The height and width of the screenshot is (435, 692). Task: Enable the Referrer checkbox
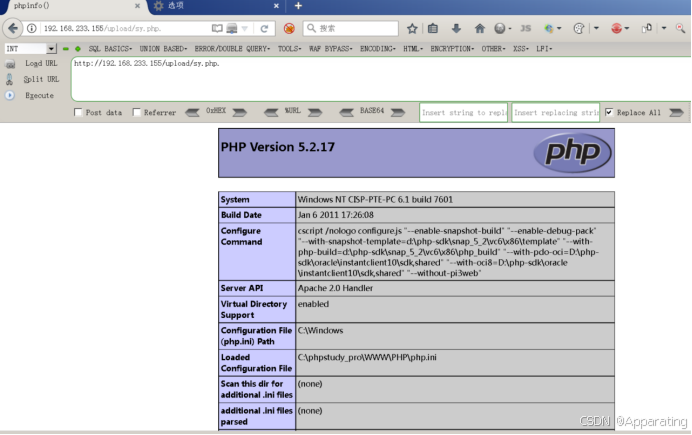coord(137,112)
